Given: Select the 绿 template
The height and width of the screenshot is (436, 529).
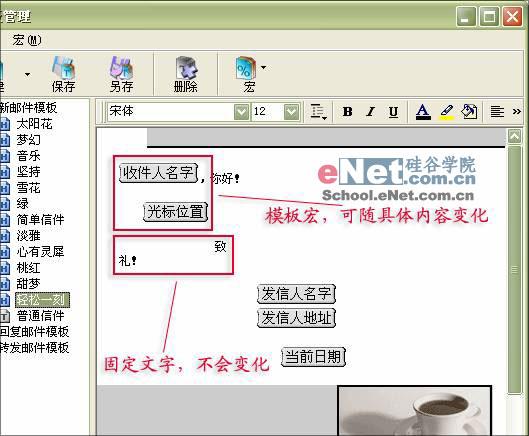Looking at the screenshot, I should [23, 204].
